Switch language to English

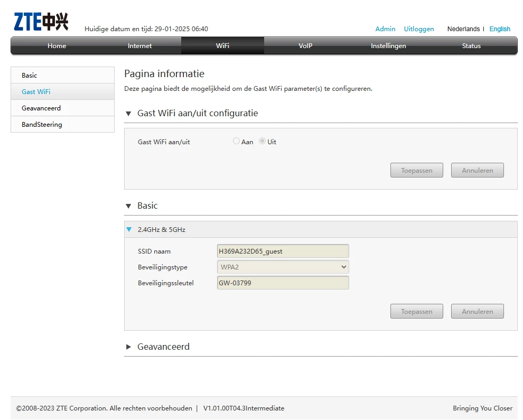click(x=500, y=29)
